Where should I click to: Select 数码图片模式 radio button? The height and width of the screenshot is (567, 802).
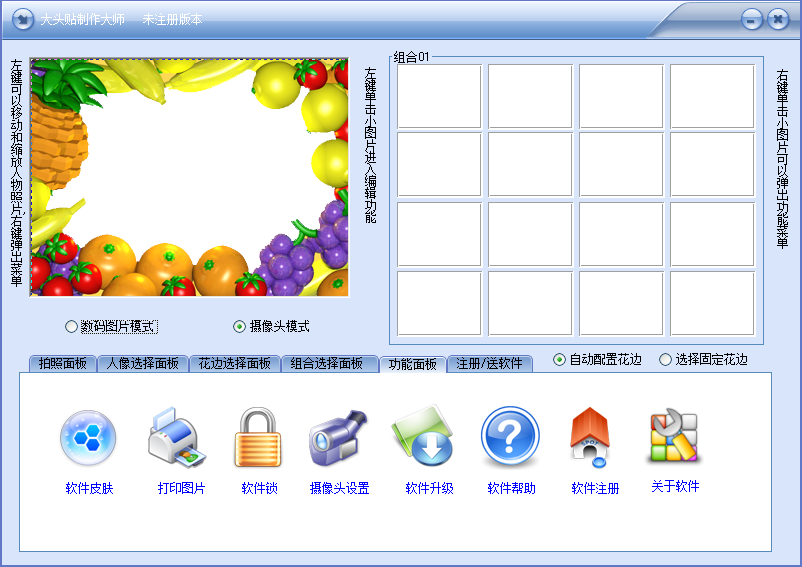click(x=71, y=326)
